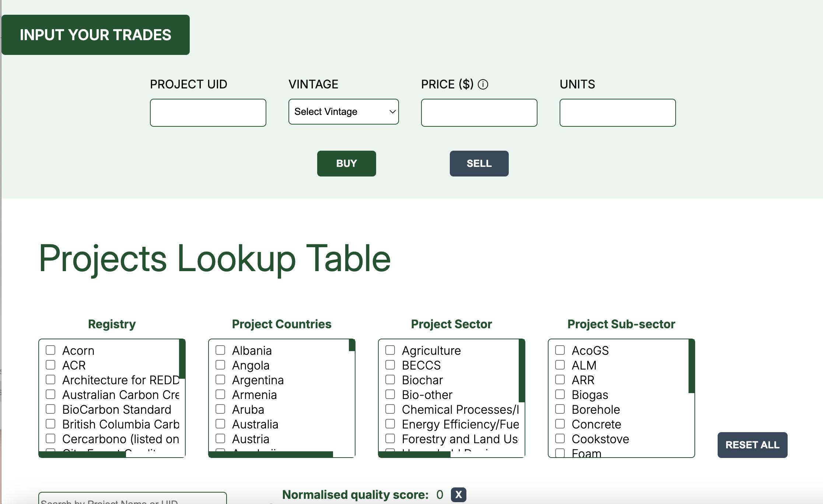Enable the Agriculture sector checkbox

click(391, 350)
